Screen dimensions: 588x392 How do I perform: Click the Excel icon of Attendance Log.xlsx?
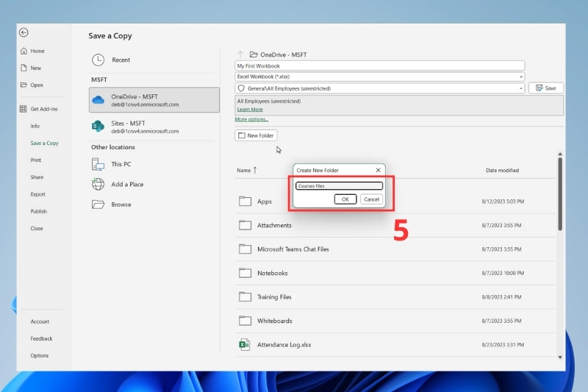tap(245, 344)
